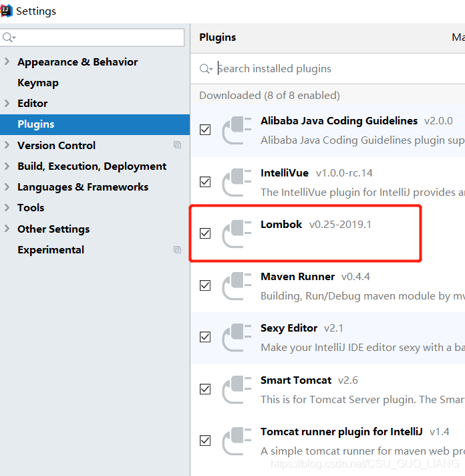Click the Sexy Editor plugin icon
Image resolution: width=465 pixels, height=476 pixels.
[x=237, y=338]
